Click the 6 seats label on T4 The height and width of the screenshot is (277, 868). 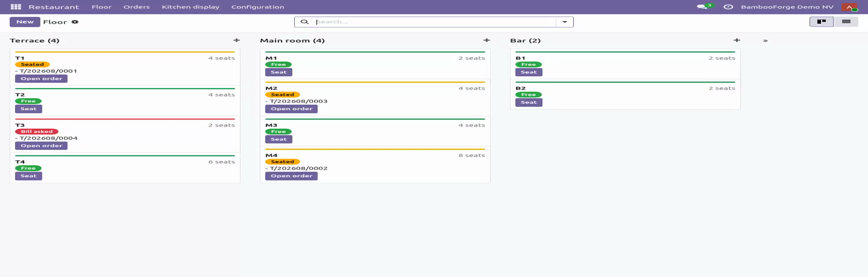[x=221, y=162]
